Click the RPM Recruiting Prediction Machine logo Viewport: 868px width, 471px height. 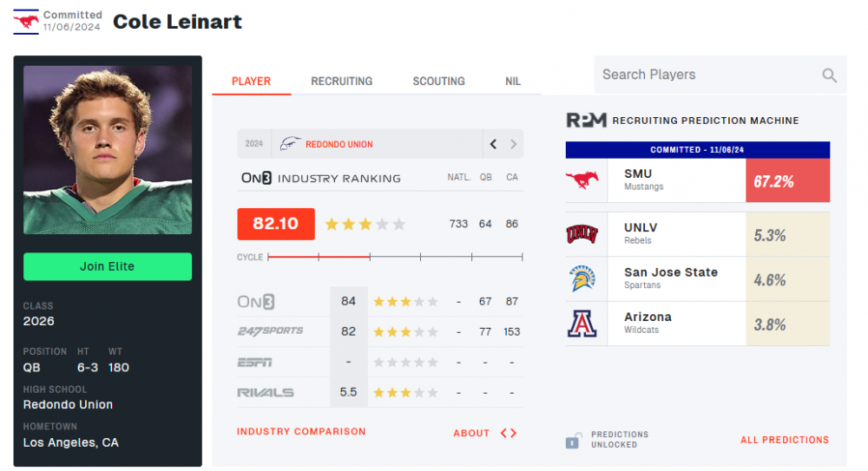586,121
